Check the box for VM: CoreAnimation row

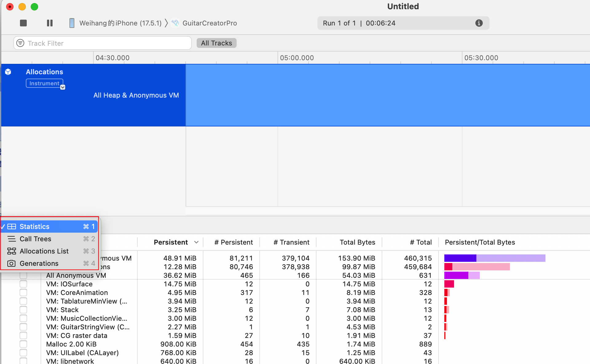[x=23, y=292]
